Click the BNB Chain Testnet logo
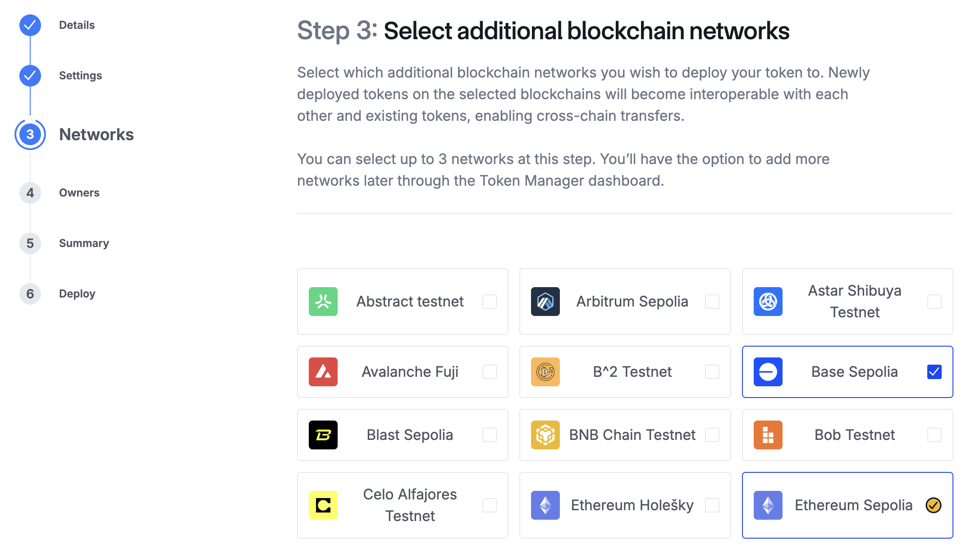 pos(545,435)
